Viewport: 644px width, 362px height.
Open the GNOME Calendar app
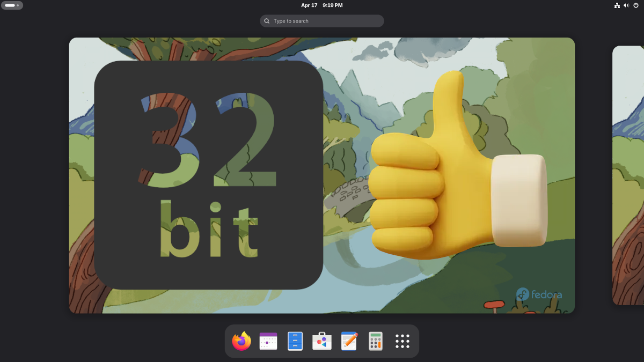click(268, 341)
